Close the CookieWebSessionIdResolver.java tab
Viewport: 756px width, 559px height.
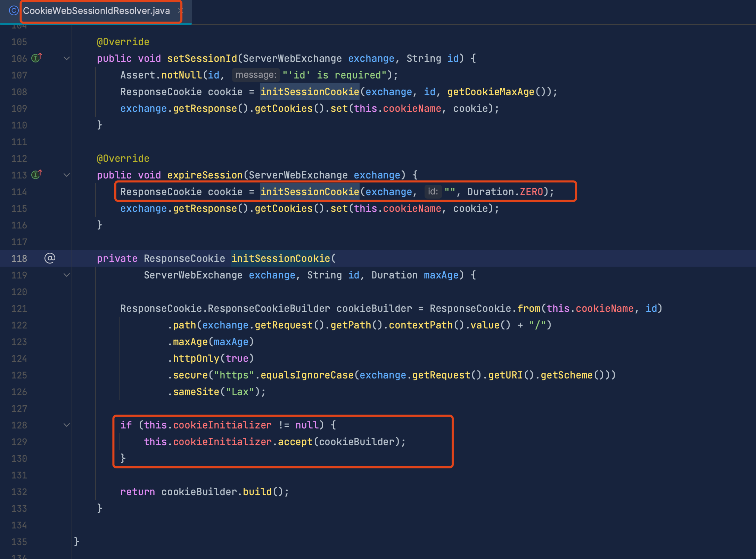[180, 11]
